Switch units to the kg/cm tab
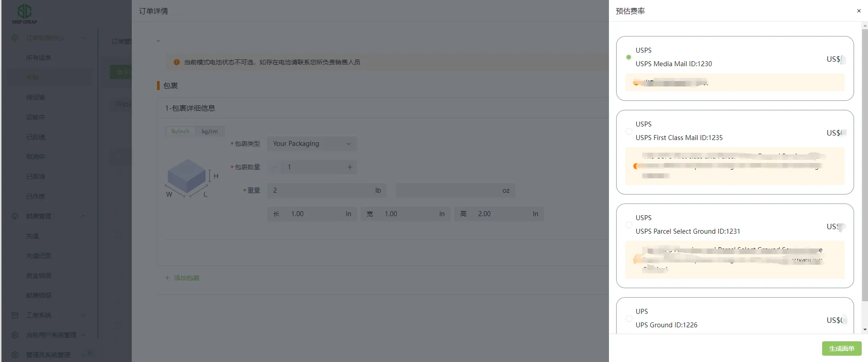 210,131
